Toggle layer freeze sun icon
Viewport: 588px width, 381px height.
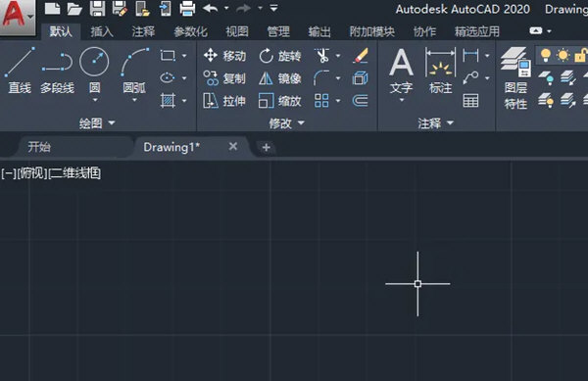tap(563, 56)
